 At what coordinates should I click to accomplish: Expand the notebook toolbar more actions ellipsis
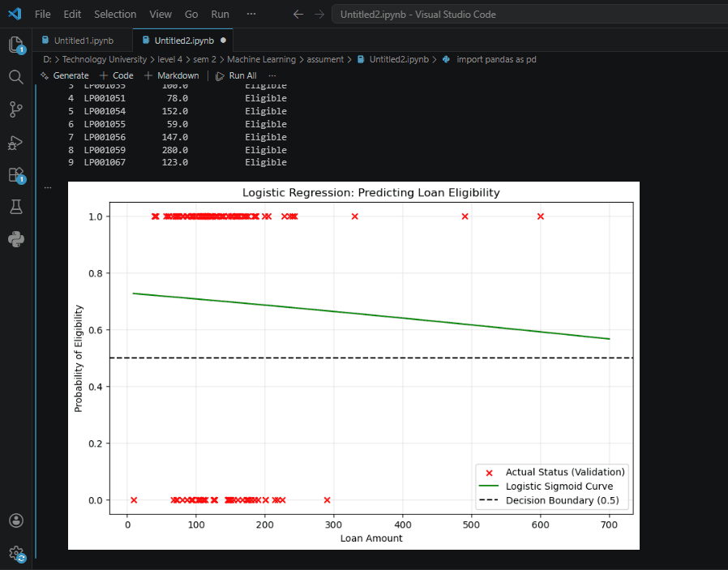[x=272, y=75]
